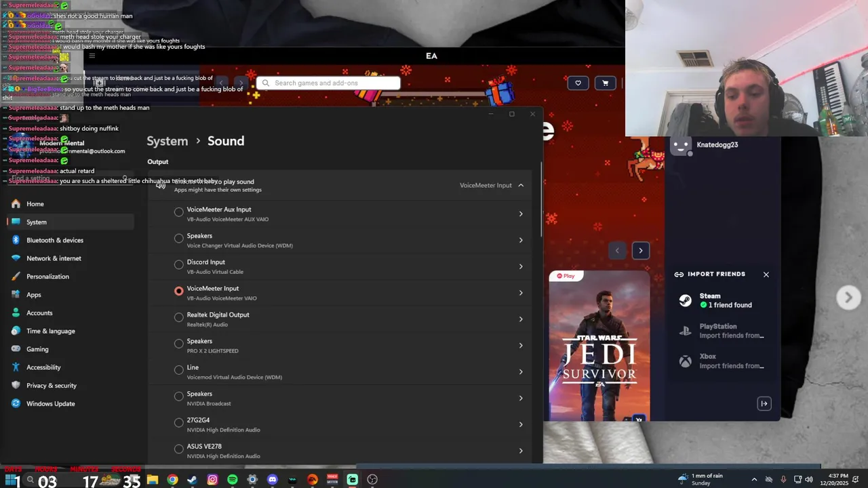
Task: Open VoiceMeeter Input properties chevron
Action: [521, 293]
